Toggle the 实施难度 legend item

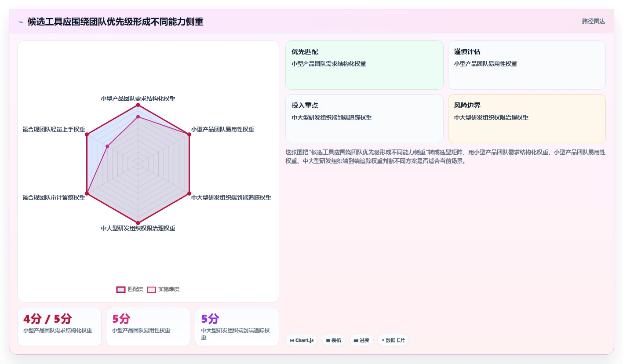(x=163, y=289)
